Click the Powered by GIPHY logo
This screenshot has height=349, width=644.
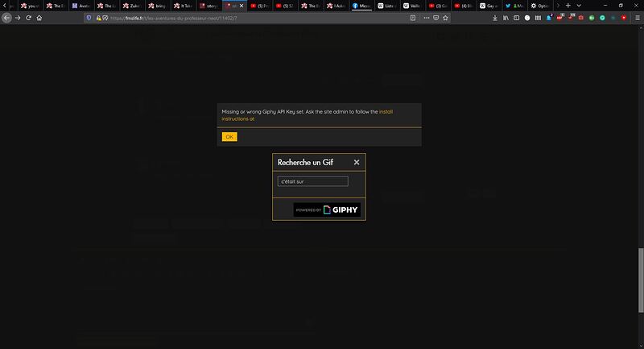click(327, 210)
